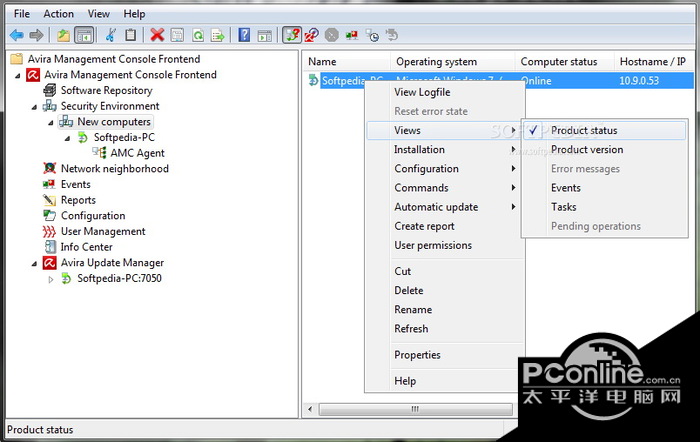
Task: Click the scheduled tasks clock toolbar icon
Action: pos(372,35)
